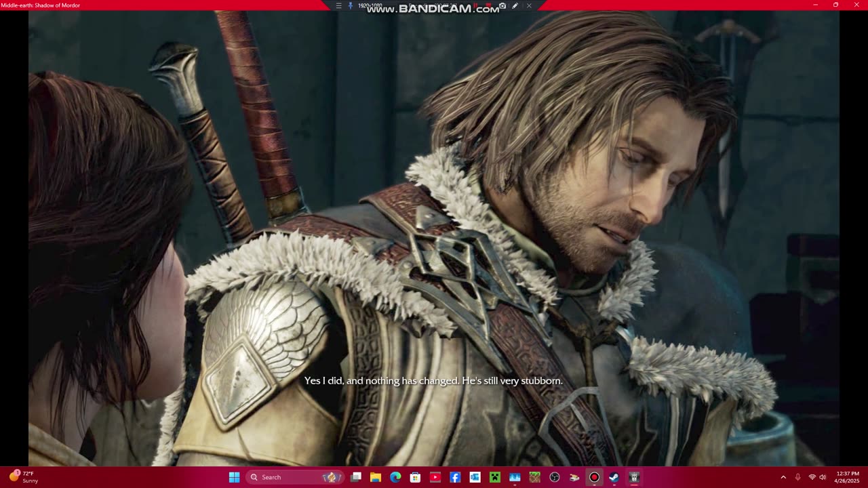Open Minecraft creeper icon app on taskbar
This screenshot has width=868, height=488.
tap(495, 477)
